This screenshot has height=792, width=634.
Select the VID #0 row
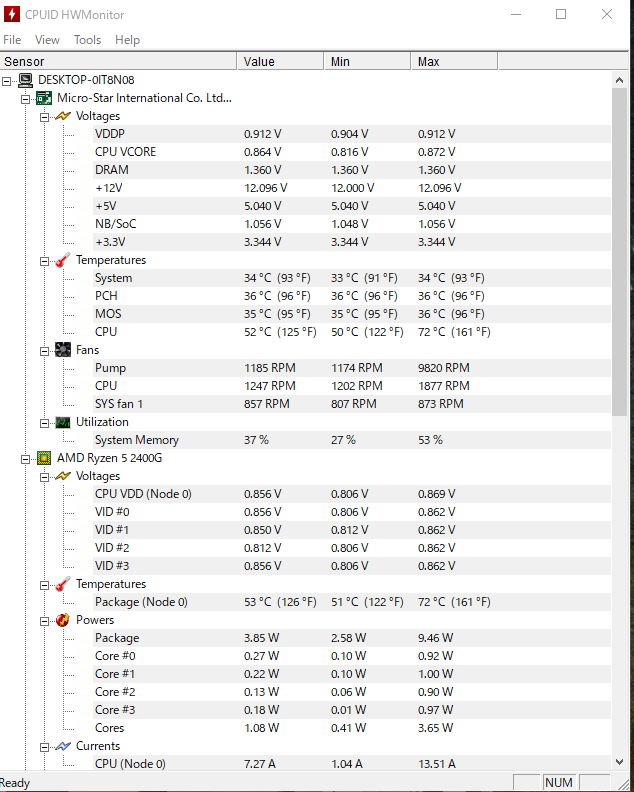(x=352, y=512)
